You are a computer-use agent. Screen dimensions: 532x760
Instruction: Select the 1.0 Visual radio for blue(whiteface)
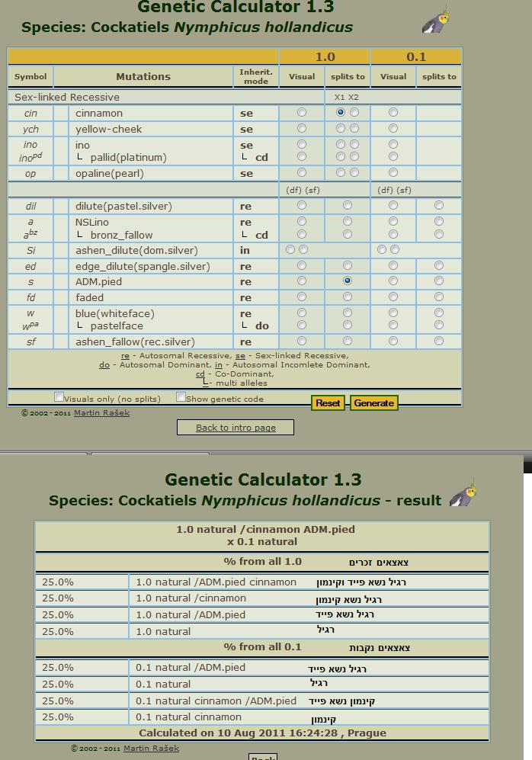pos(302,313)
